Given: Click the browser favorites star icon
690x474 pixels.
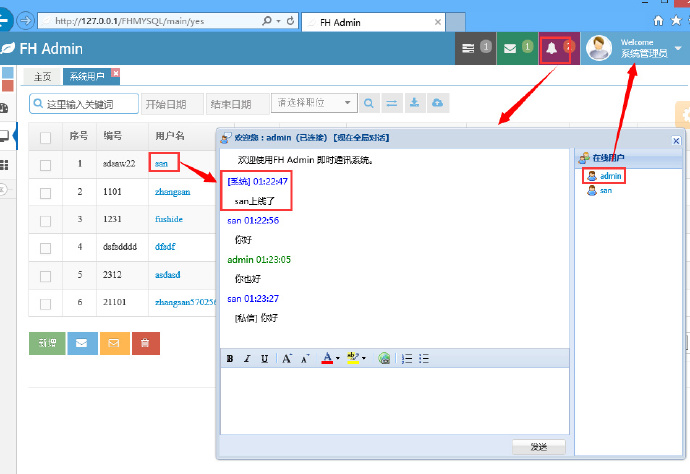Looking at the screenshot, I should click(x=676, y=20).
